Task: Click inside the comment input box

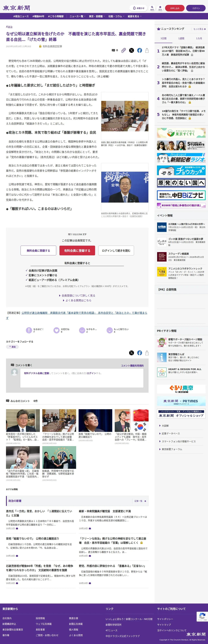Action: (x=82, y=378)
